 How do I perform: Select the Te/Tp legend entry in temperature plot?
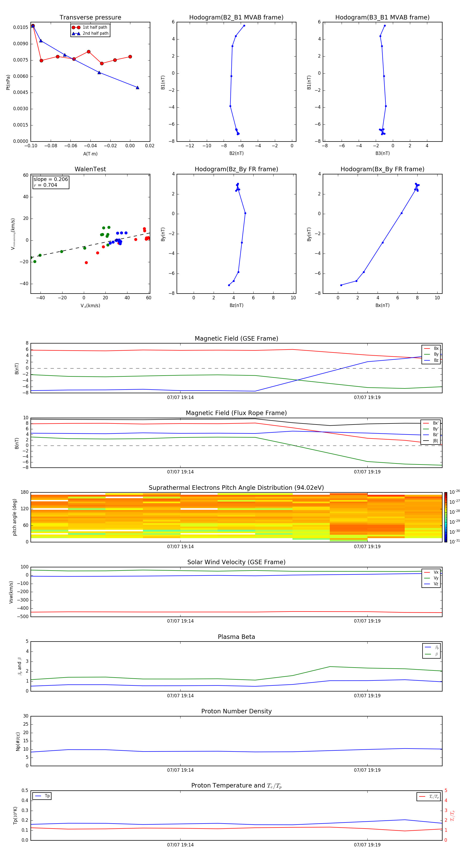[429, 796]
